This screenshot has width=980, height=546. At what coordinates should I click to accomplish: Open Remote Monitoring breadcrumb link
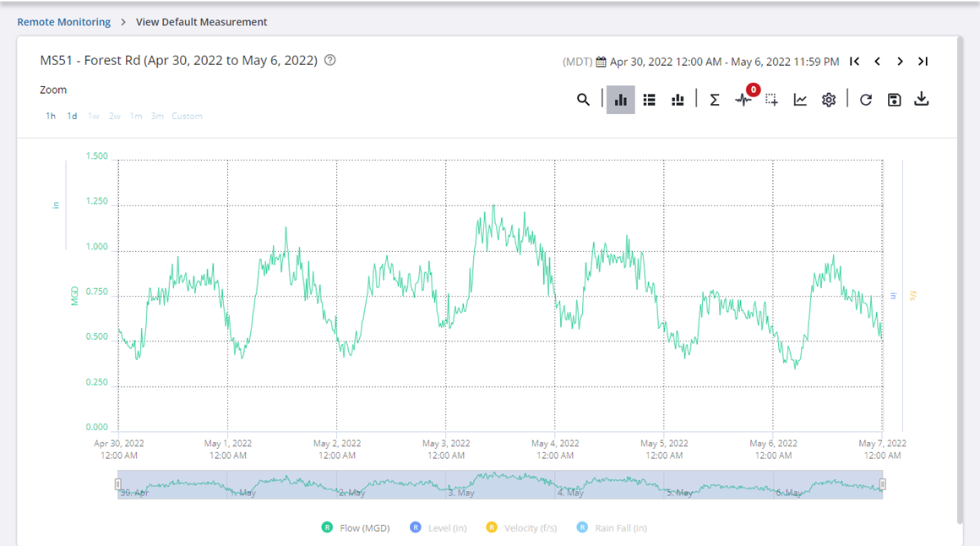pyautogui.click(x=64, y=22)
